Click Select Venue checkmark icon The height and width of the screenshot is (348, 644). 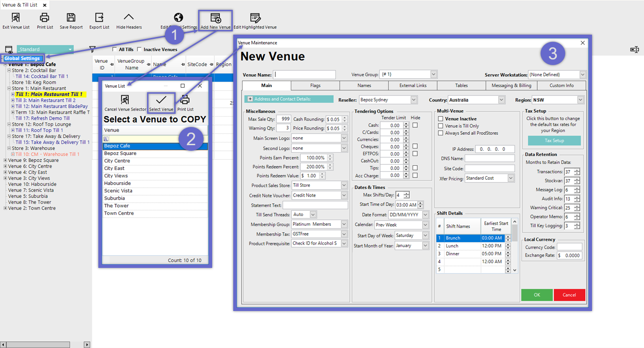pos(161,100)
